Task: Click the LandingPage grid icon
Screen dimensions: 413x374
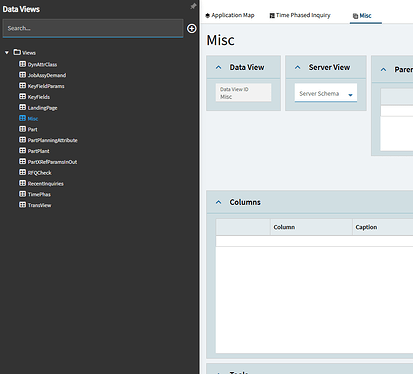Action: pos(22,107)
